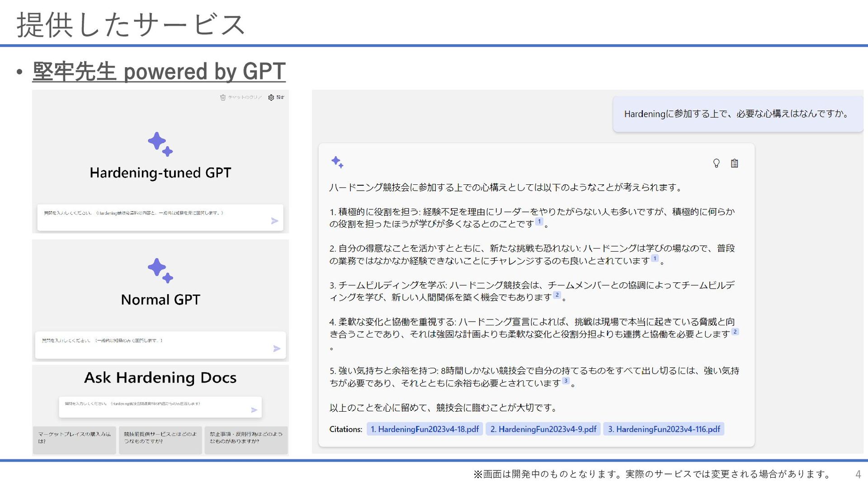This screenshot has height=488, width=868.
Task: Click the clipboard supporting-content icon
Action: point(734,163)
